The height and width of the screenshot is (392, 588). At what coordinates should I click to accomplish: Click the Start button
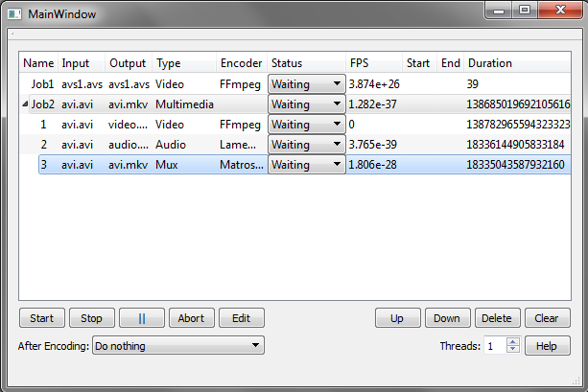(42, 318)
